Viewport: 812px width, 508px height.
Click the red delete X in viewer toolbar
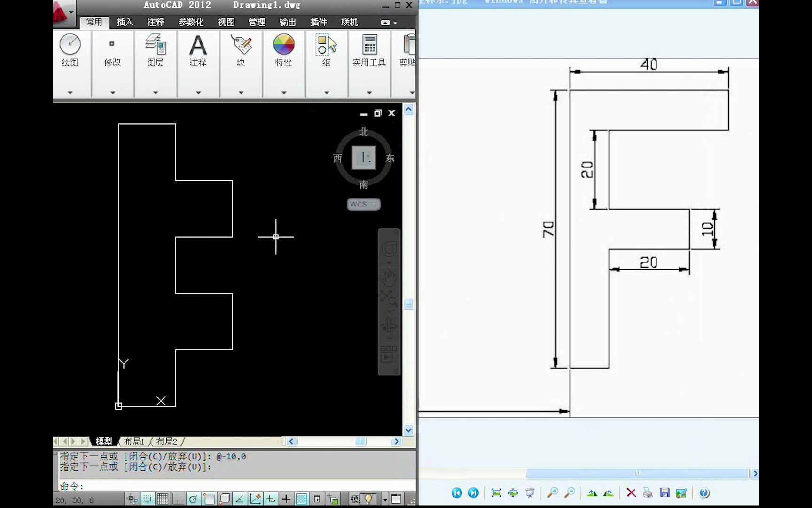click(x=631, y=492)
